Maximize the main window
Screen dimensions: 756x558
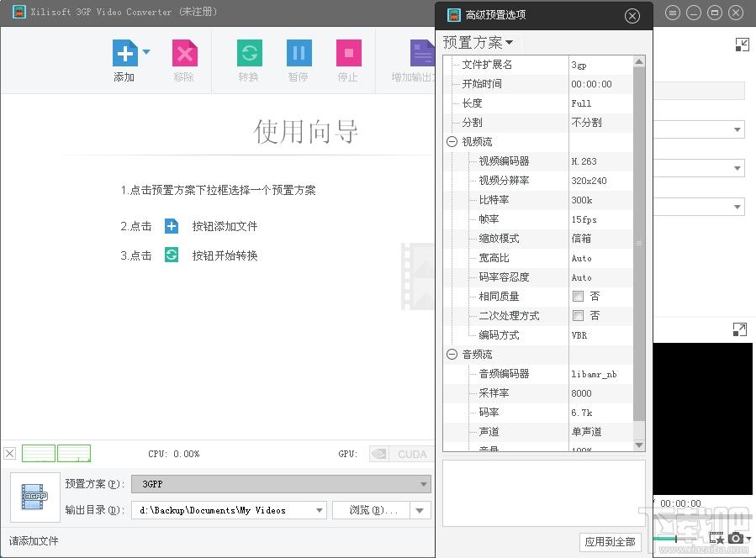pyautogui.click(x=715, y=13)
